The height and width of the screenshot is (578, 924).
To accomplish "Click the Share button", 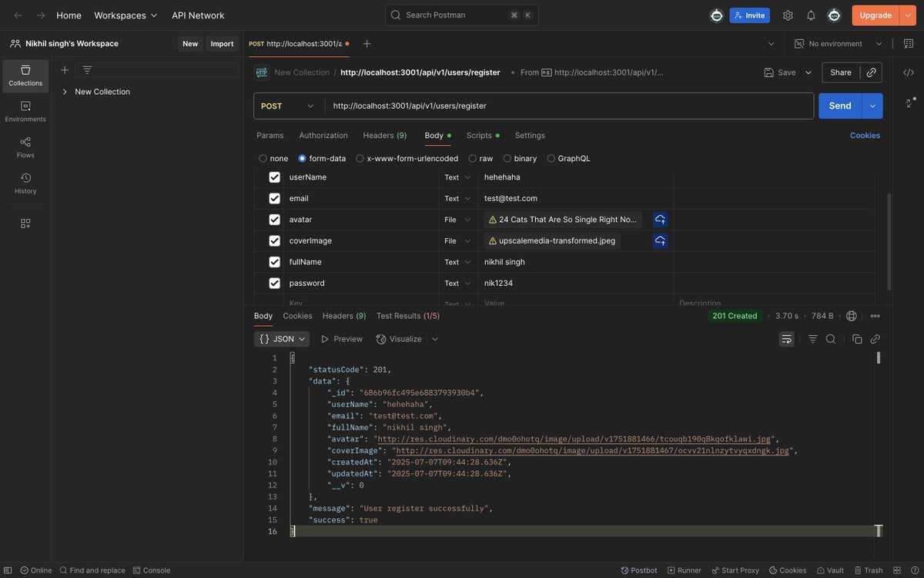I will pos(841,72).
